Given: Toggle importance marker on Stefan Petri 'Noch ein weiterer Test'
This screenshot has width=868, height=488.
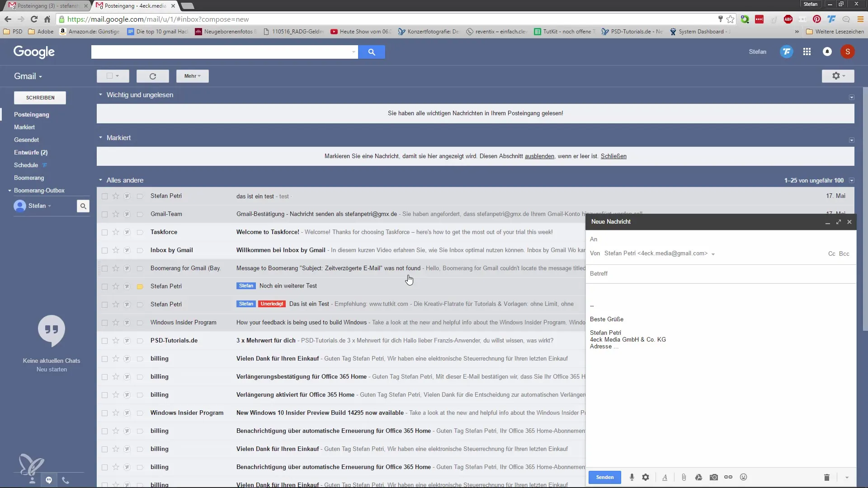Looking at the screenshot, I should [140, 286].
